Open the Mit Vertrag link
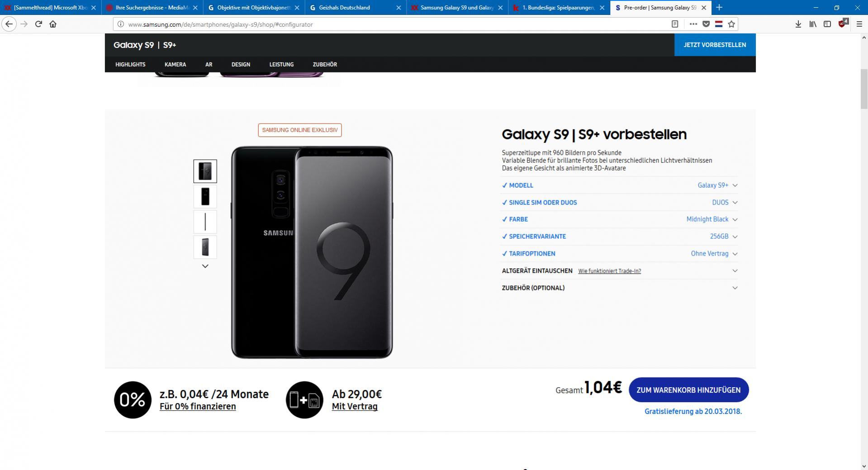Image resolution: width=868 pixels, height=470 pixels. [355, 406]
